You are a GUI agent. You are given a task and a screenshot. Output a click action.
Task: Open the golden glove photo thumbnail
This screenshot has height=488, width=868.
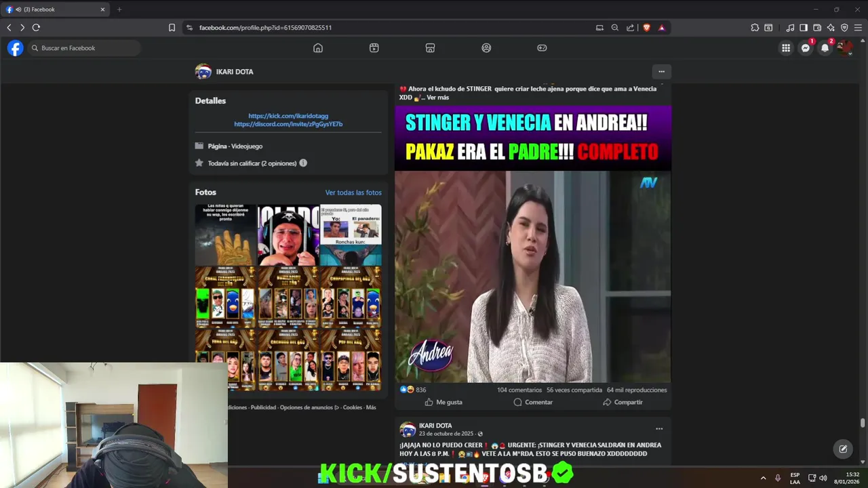[226, 235]
